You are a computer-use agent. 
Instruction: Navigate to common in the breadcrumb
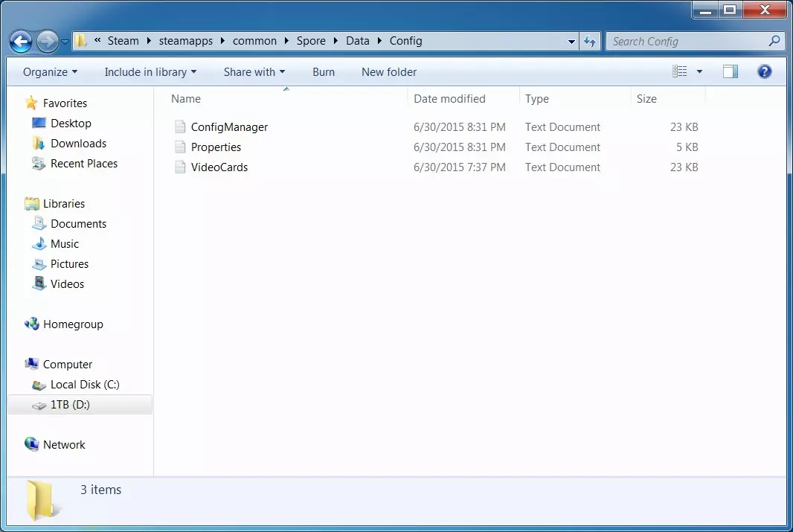pyautogui.click(x=254, y=41)
